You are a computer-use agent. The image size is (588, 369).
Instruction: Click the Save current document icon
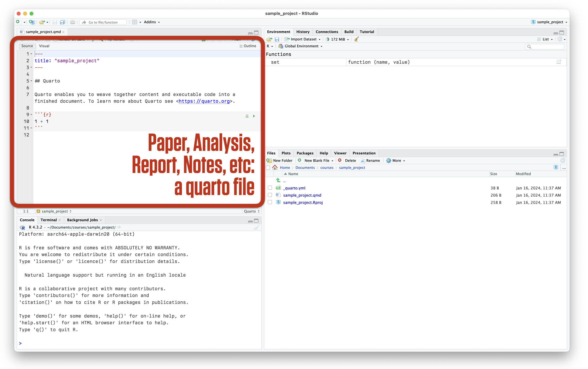[x=55, y=22]
